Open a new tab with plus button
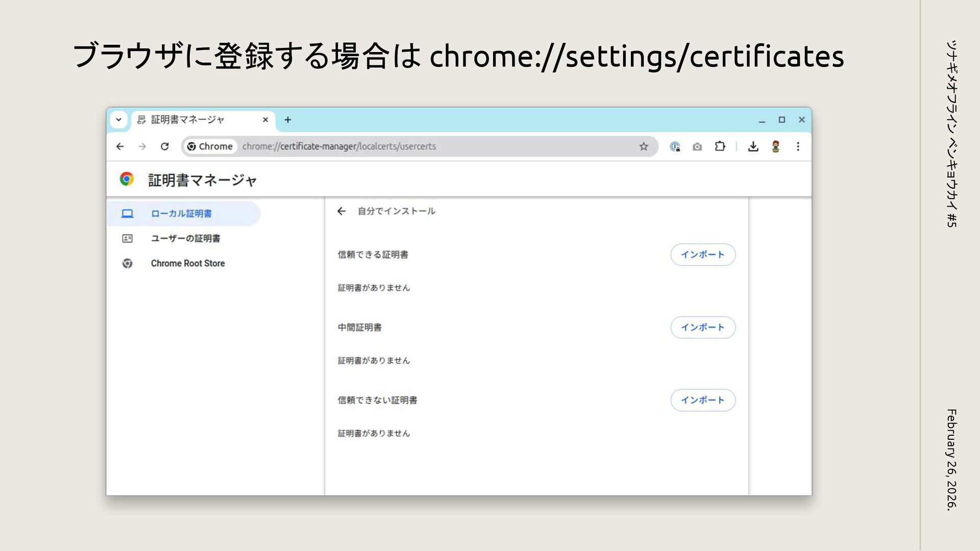Image resolution: width=980 pixels, height=551 pixels. point(288,120)
